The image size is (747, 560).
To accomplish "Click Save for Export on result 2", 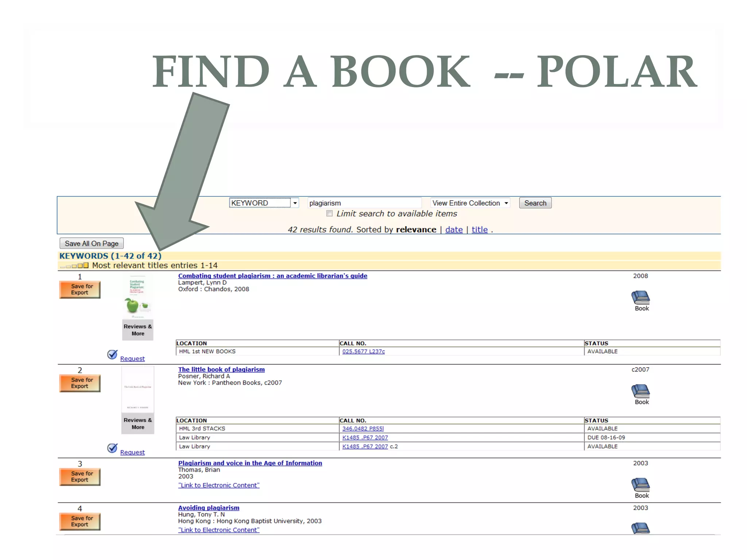I will tap(80, 383).
